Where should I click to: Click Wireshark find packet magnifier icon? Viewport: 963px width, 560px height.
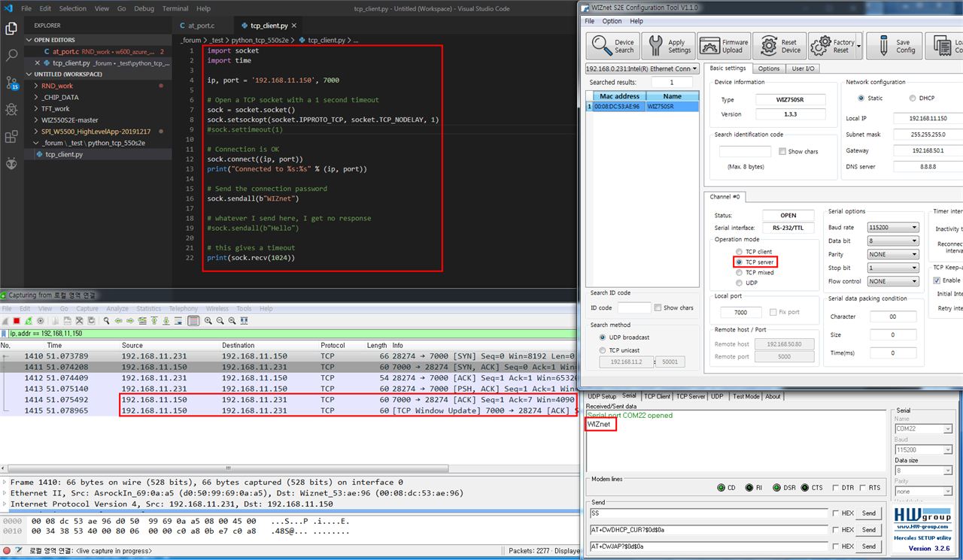tap(108, 320)
